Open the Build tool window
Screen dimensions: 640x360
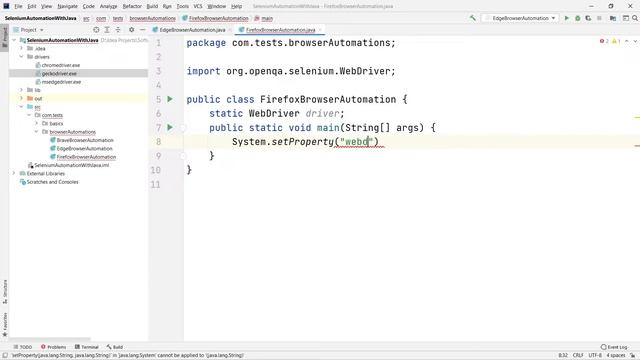click(x=115, y=347)
